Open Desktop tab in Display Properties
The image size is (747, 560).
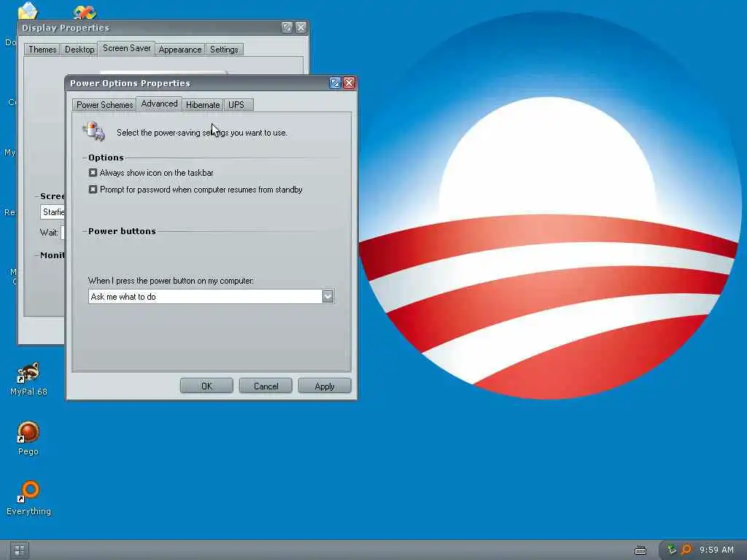(x=79, y=50)
